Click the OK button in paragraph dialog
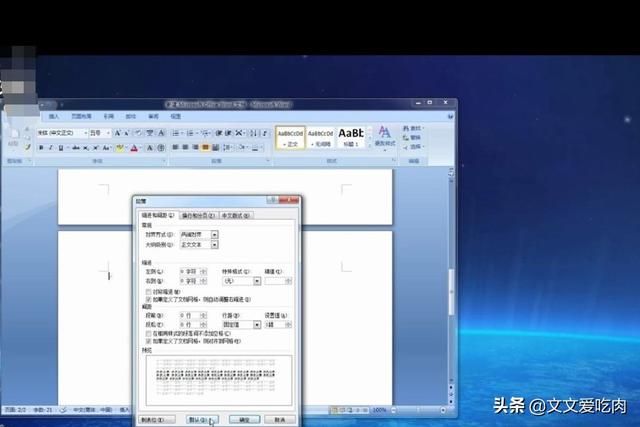The width and height of the screenshot is (640, 427). pyautogui.click(x=245, y=420)
